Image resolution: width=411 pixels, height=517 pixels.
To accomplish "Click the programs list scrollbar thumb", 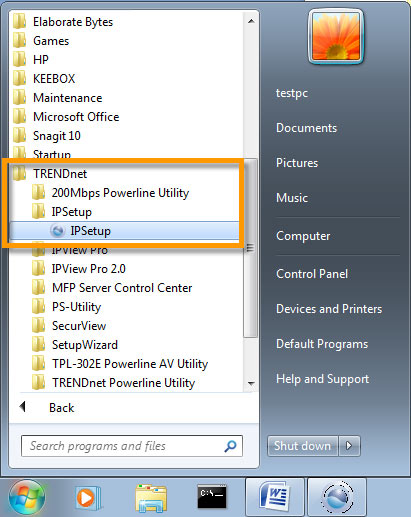I will [250, 248].
